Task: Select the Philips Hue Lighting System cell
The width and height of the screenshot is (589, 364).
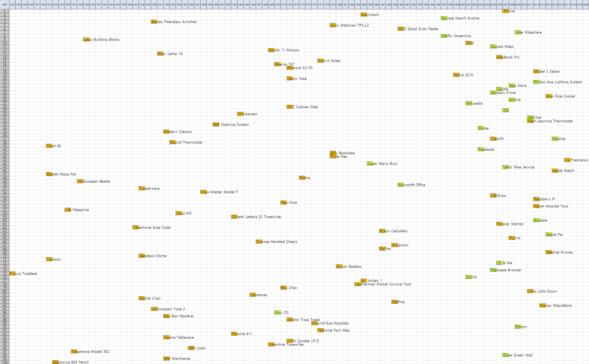Action: tap(536, 82)
